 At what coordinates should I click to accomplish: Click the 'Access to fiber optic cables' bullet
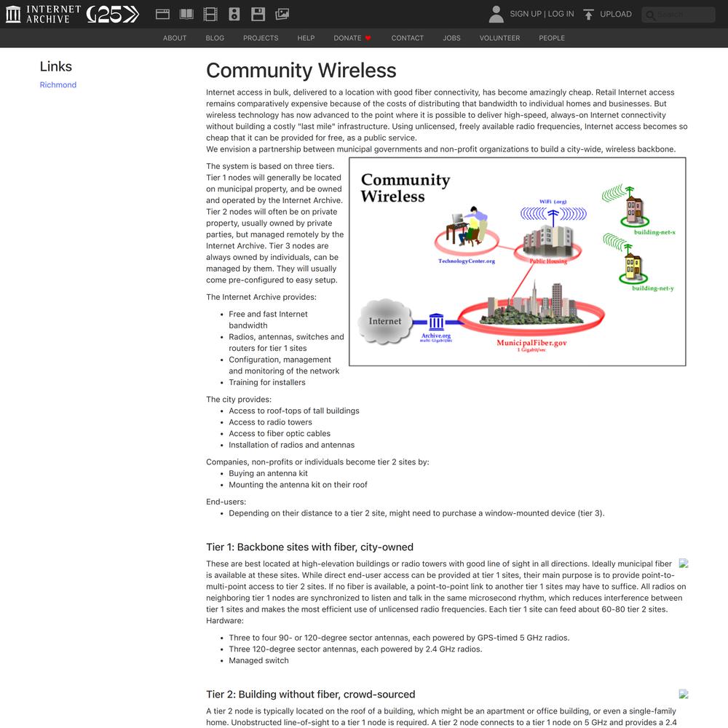[280, 434]
